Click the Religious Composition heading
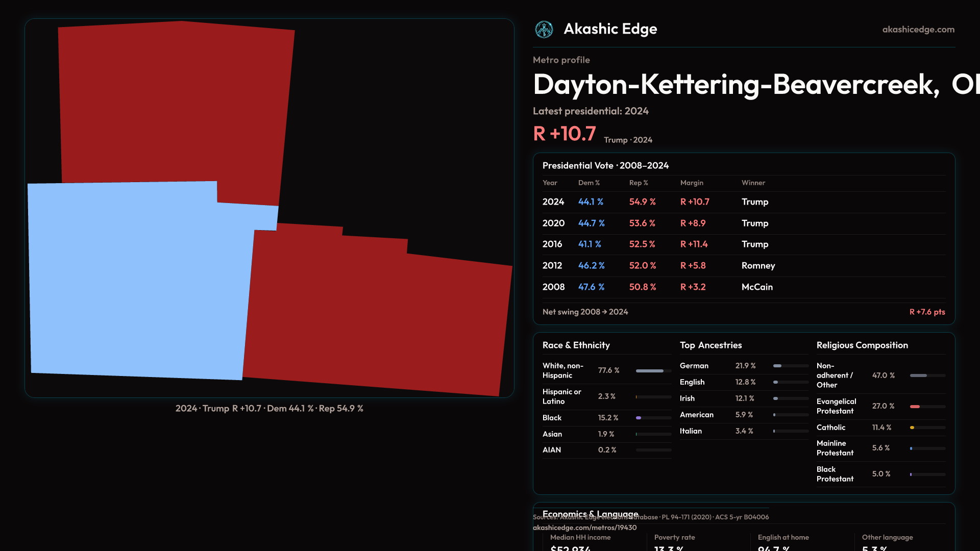Viewport: 980px width, 551px height. (x=862, y=345)
